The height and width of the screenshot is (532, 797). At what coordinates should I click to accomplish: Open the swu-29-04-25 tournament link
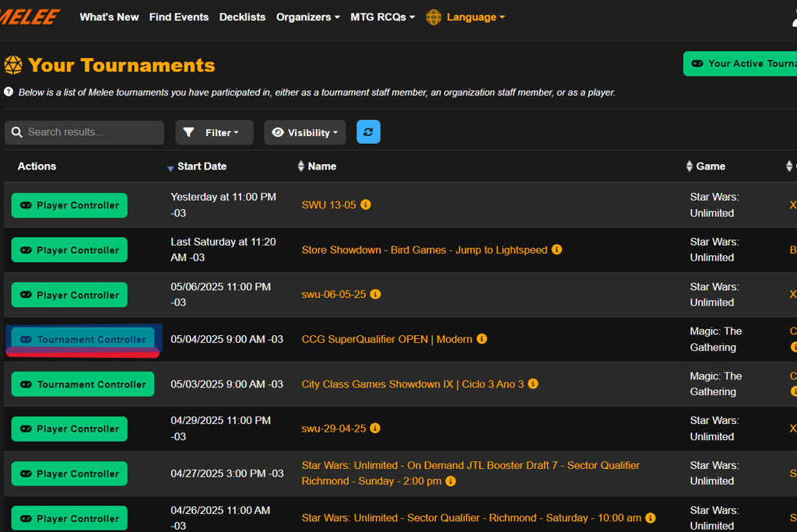334,429
